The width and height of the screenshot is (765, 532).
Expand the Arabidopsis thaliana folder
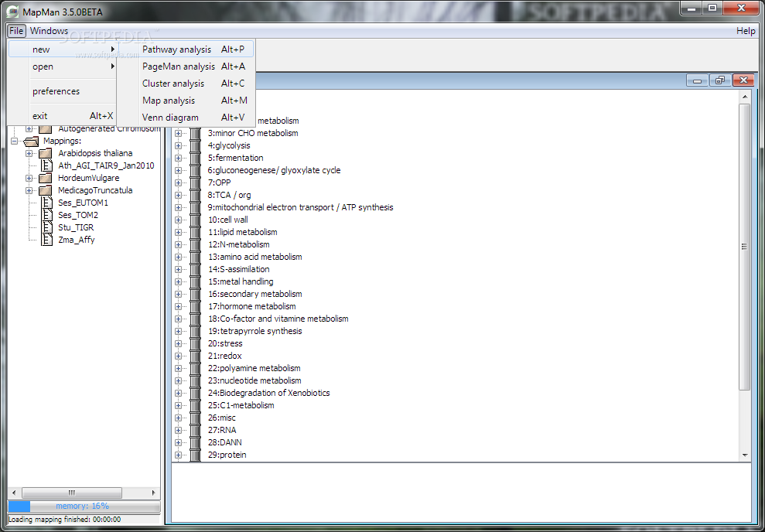click(29, 153)
